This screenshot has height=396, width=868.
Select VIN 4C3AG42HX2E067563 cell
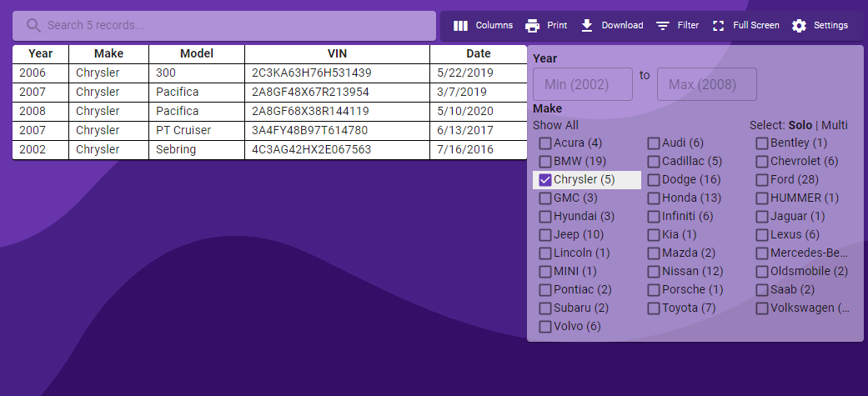[337, 149]
